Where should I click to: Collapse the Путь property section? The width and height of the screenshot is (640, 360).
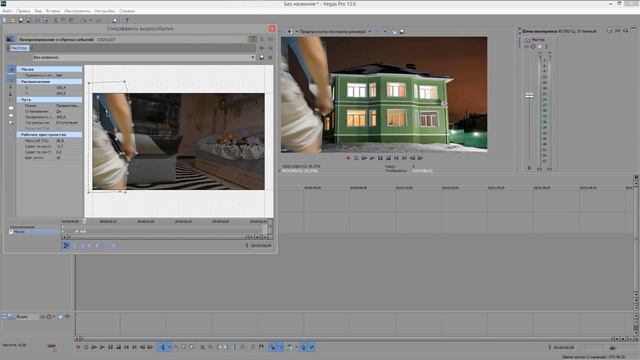[49, 100]
